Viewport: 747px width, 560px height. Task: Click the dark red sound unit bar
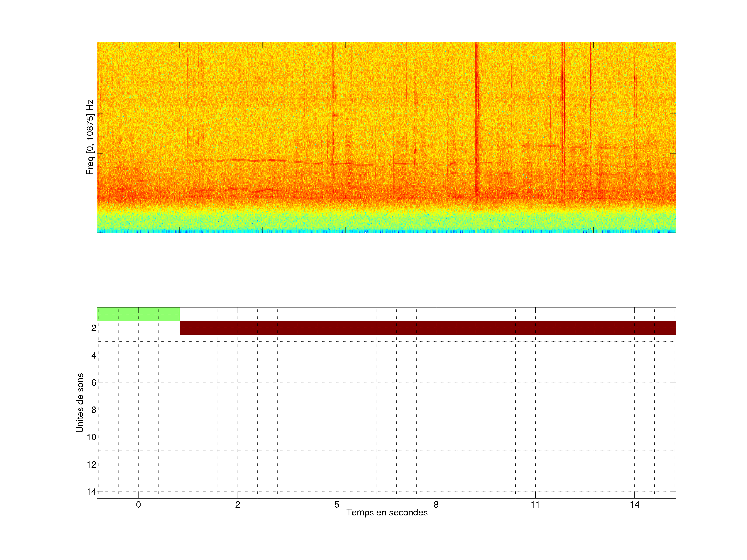427,328
